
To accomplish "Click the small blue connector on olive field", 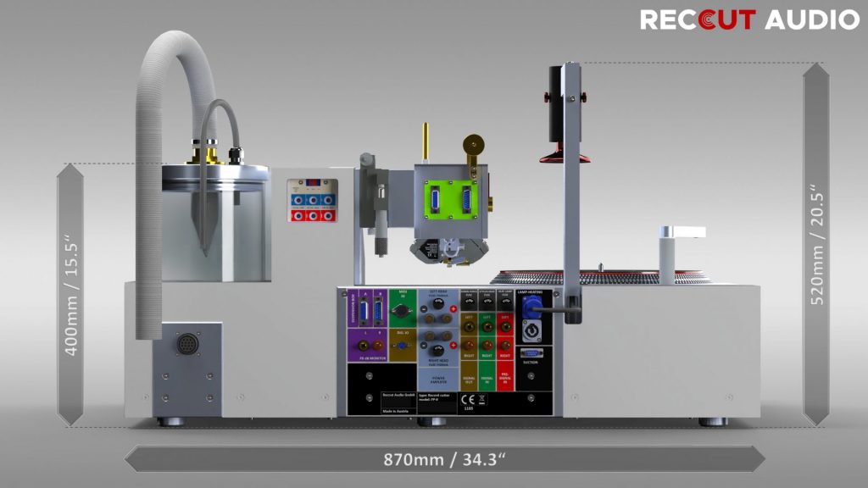I will (401, 346).
